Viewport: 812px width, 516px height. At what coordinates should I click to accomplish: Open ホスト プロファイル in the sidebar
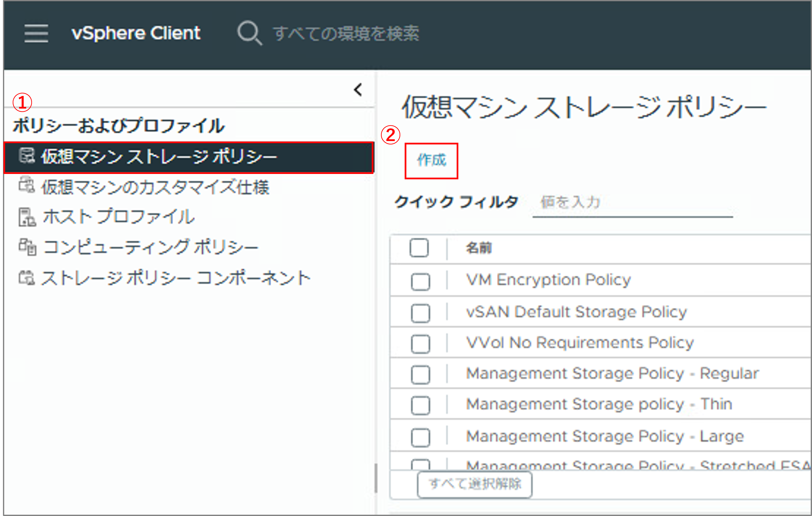click(x=118, y=216)
